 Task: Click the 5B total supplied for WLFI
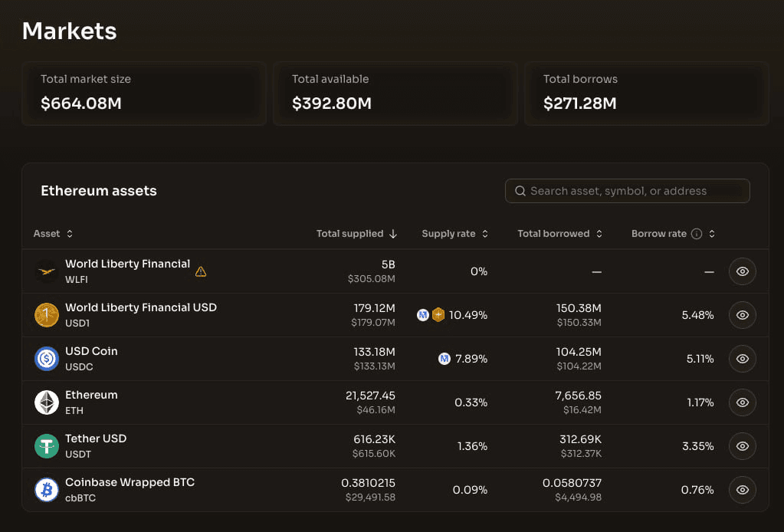[x=388, y=264]
